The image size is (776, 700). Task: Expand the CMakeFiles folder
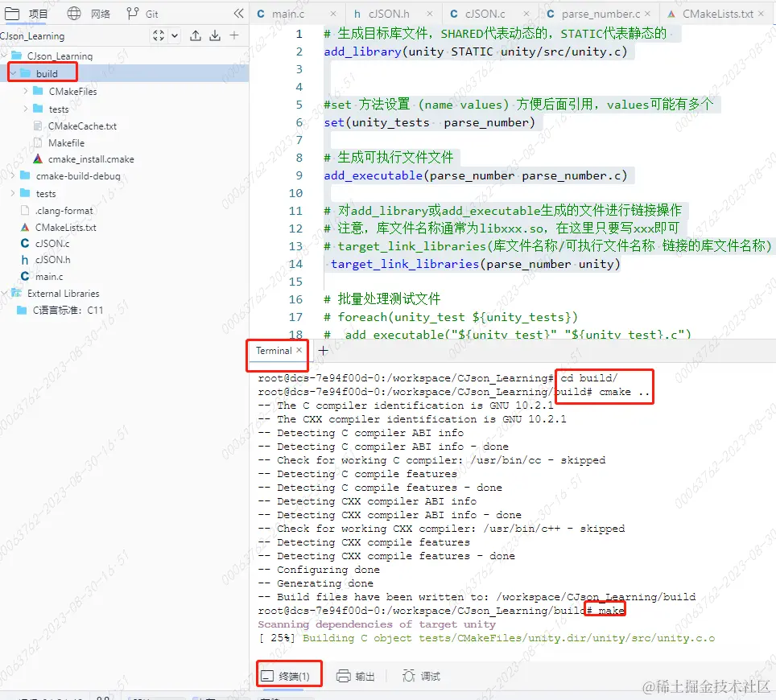26,91
